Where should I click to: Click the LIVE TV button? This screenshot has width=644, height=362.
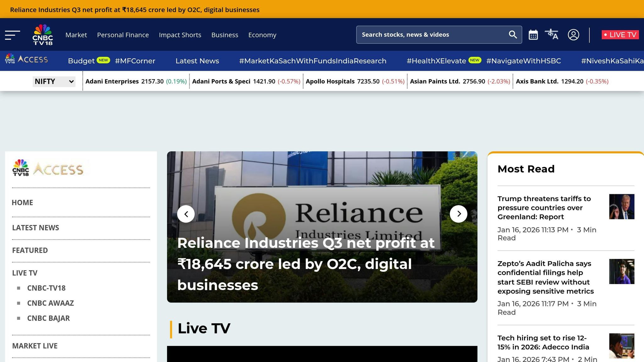point(620,35)
